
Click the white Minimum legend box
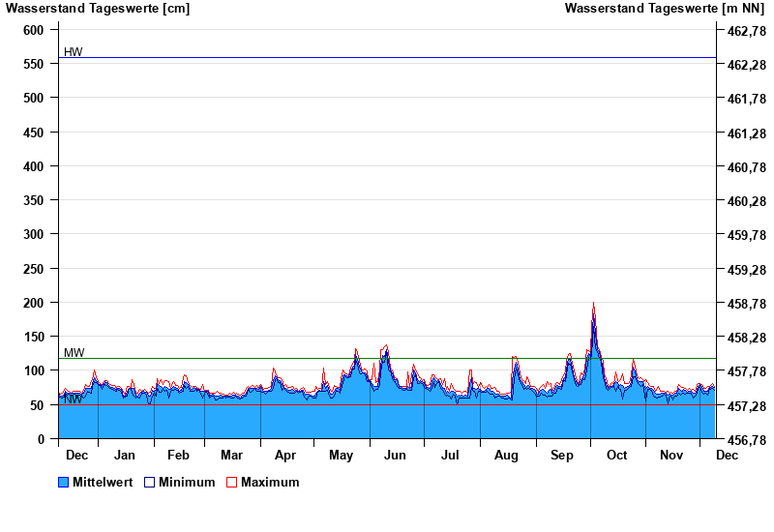pyautogui.click(x=149, y=482)
